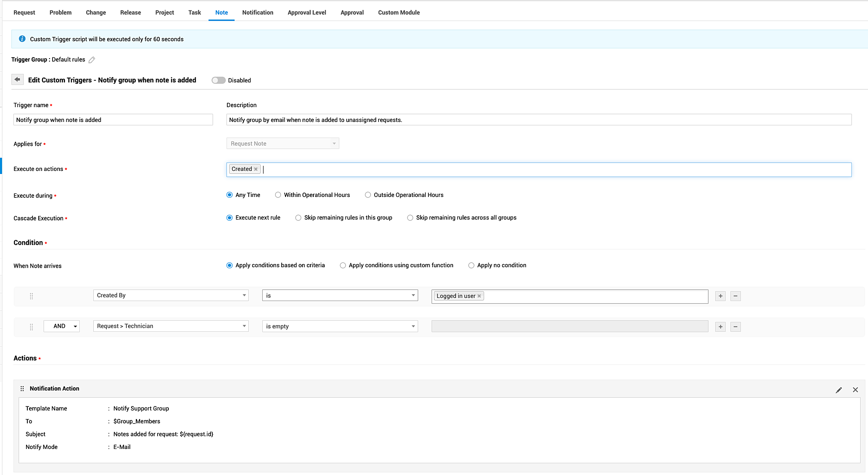Click drag handle of Notification Action panel

click(22, 389)
